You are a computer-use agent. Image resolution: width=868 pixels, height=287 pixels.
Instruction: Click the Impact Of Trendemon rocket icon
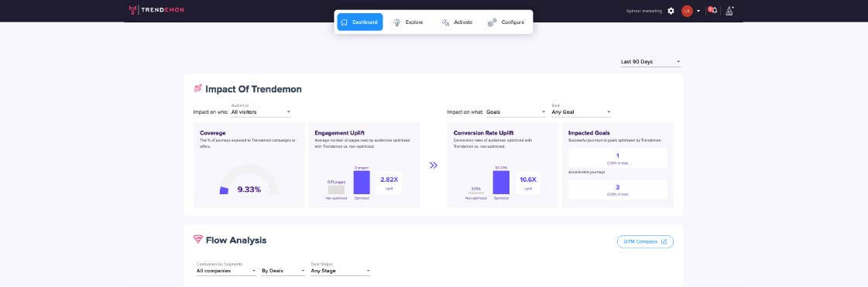point(197,88)
